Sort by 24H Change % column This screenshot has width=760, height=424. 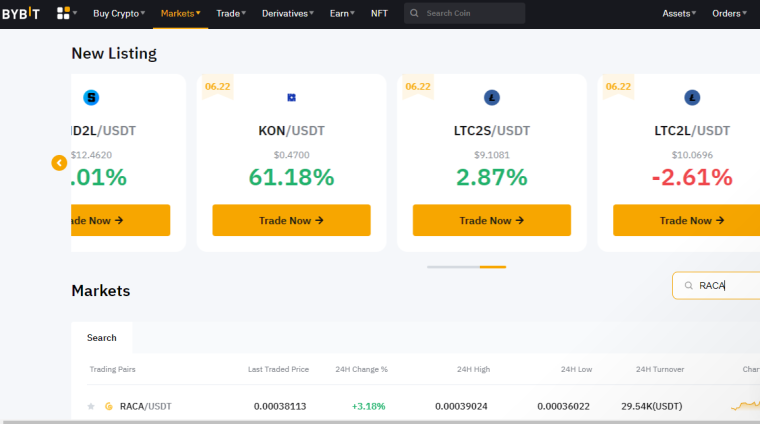click(x=362, y=369)
